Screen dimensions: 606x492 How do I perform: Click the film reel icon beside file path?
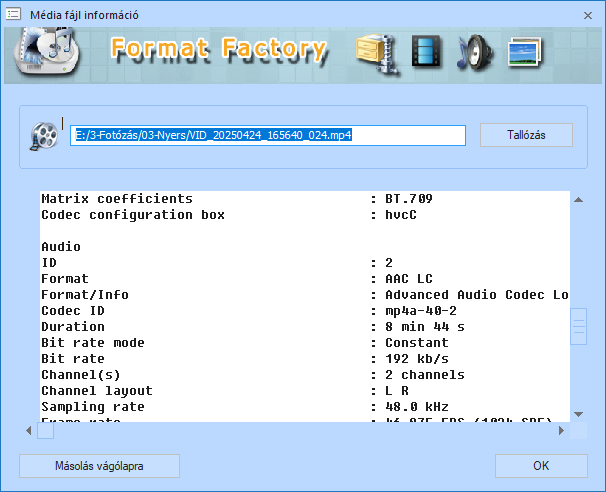[44, 136]
